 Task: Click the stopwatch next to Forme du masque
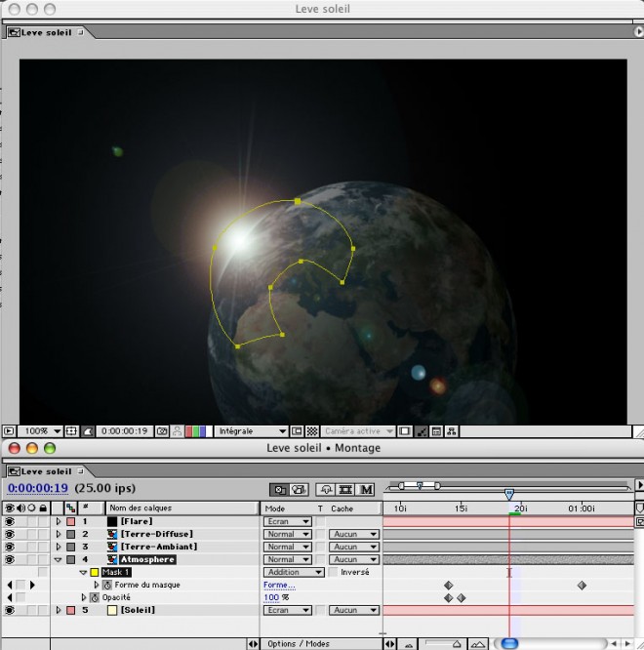point(107,585)
